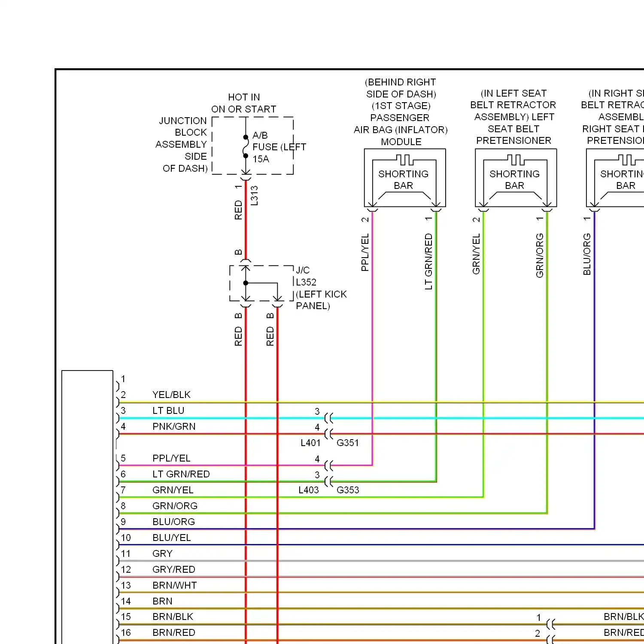
Task: Select the A/B FUSE 15A label
Action: click(x=279, y=147)
